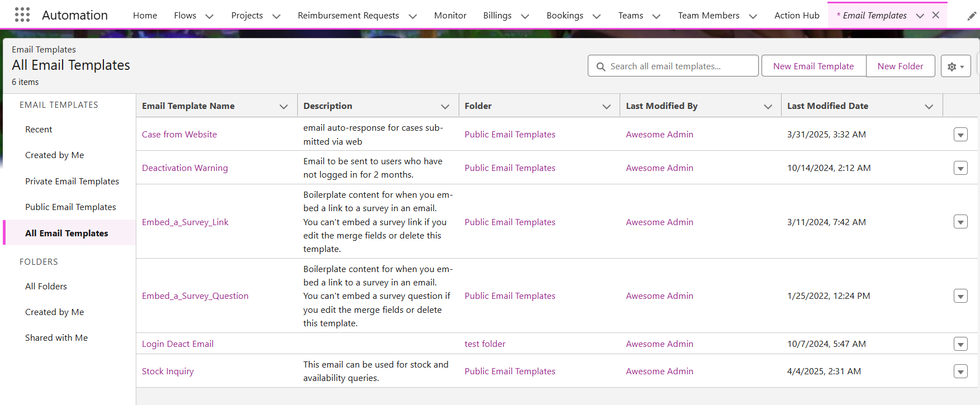Open the App Launcher grid icon
The height and width of the screenshot is (405, 980).
(x=22, y=15)
